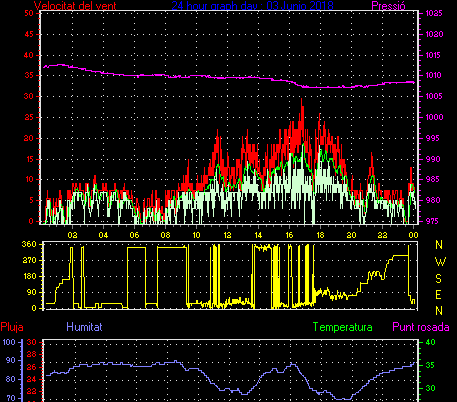This screenshot has width=457, height=402.
Task: Click the E compass direction letter
Action: [x=439, y=295]
